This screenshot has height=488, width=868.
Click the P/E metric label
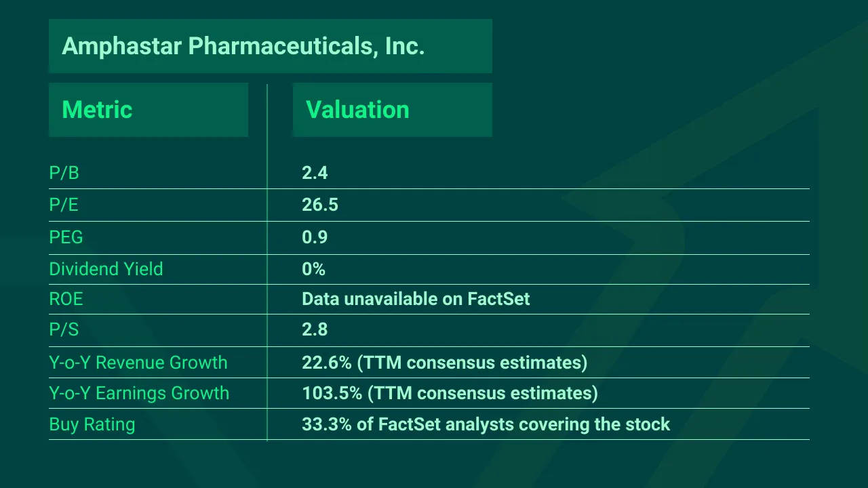tap(64, 205)
